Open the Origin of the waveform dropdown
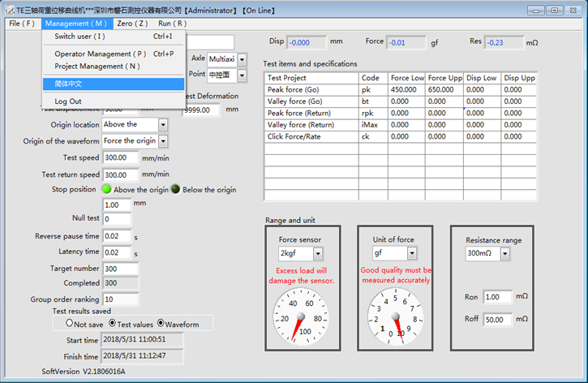The width and height of the screenshot is (588, 383). point(162,141)
